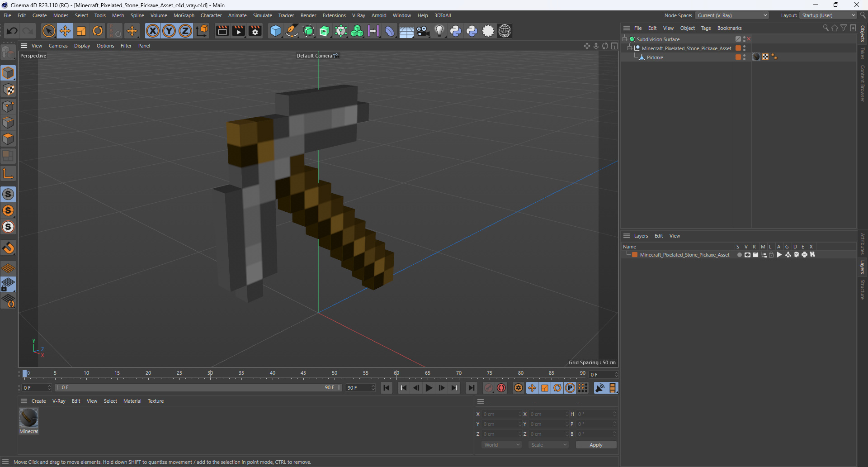Viewport: 868px width, 467px height.
Task: Render the active view
Action: (x=222, y=31)
